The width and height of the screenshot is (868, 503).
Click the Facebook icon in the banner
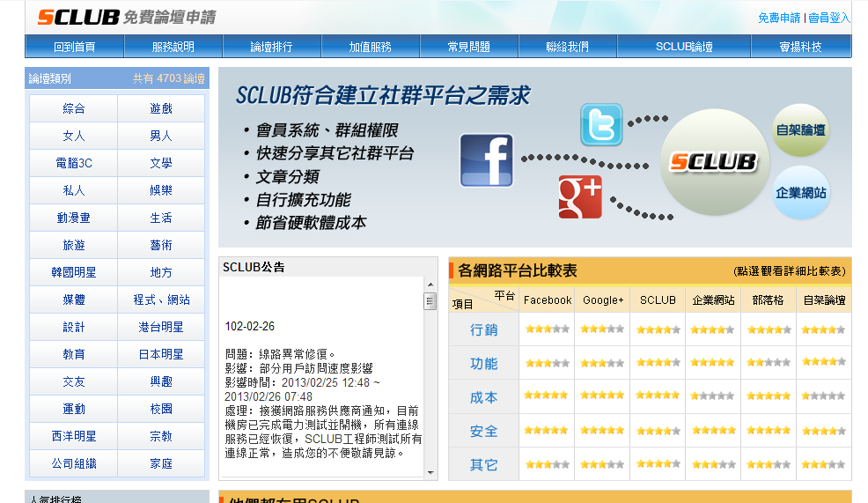[487, 160]
